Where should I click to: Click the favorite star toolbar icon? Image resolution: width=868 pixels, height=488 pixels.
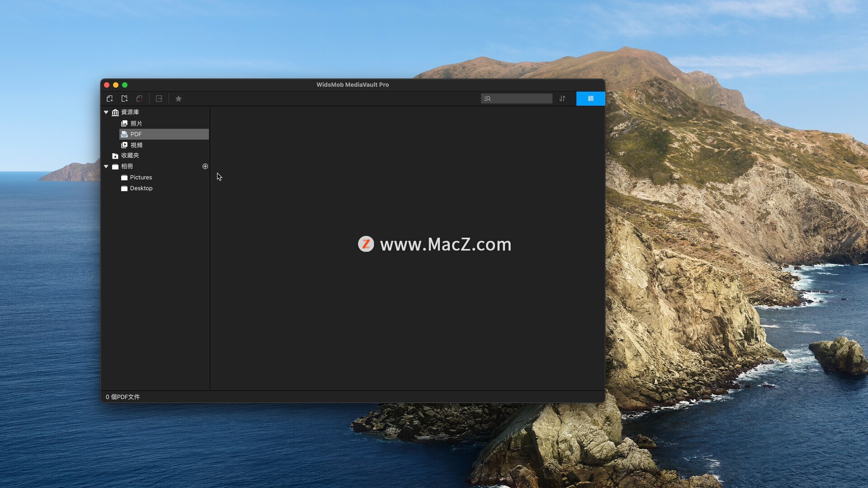(179, 99)
